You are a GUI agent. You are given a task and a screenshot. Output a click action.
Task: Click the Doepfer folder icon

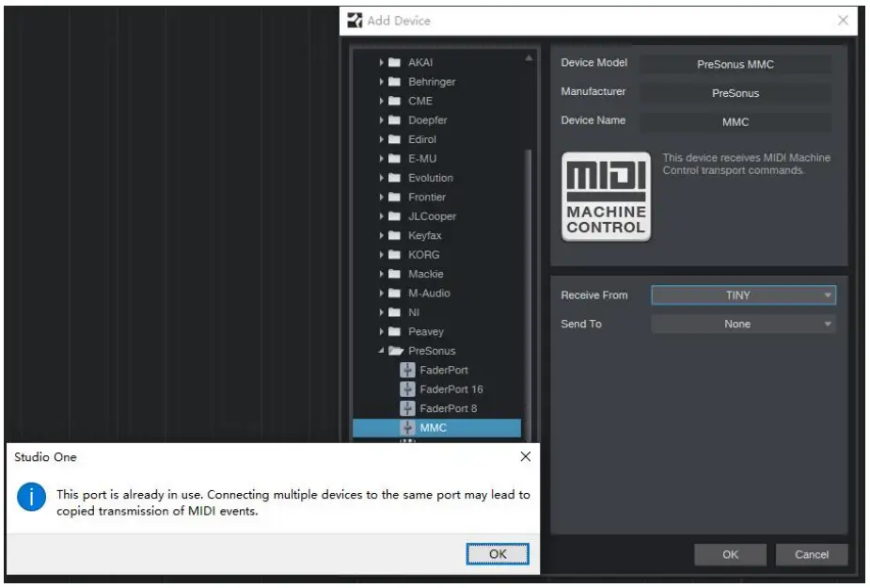394,119
